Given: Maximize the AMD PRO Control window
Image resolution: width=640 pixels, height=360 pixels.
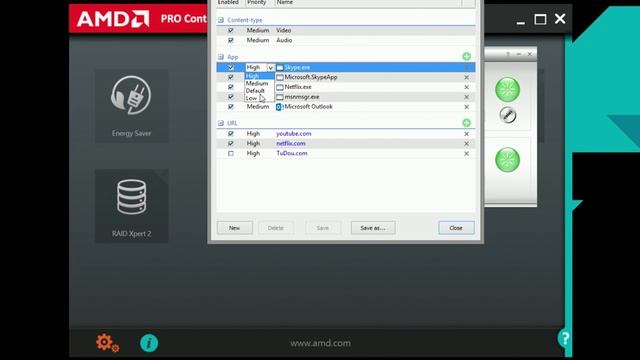Looking at the screenshot, I should pyautogui.click(x=540, y=19).
